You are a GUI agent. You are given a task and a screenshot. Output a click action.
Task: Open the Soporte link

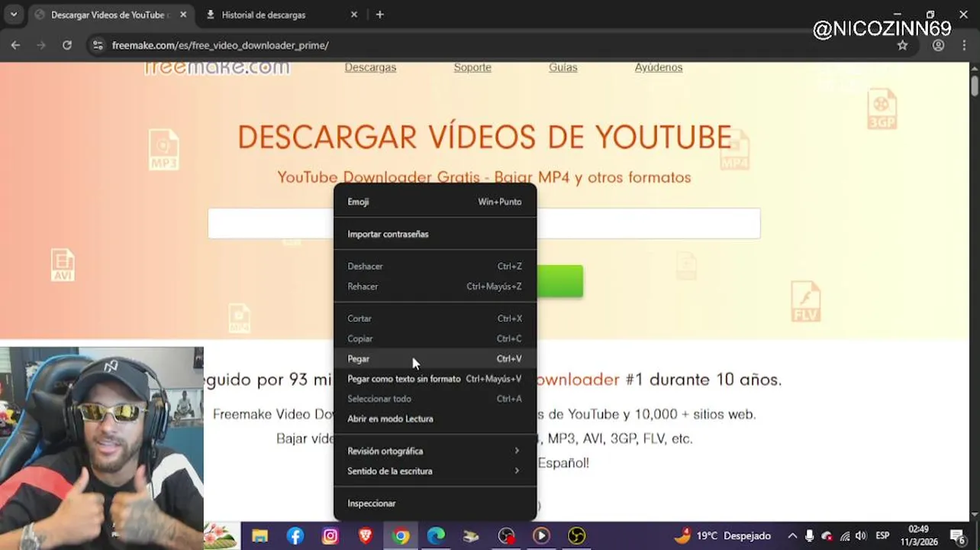click(x=472, y=67)
